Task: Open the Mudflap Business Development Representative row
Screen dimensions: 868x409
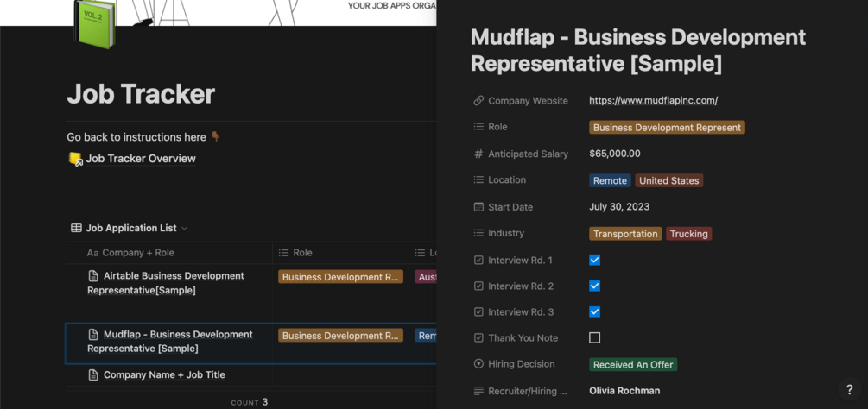Action: click(170, 342)
